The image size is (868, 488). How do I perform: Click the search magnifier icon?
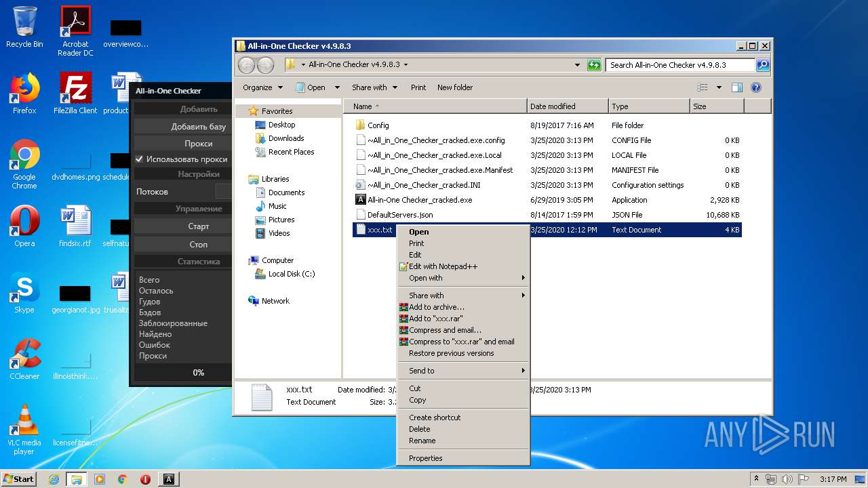tap(763, 65)
